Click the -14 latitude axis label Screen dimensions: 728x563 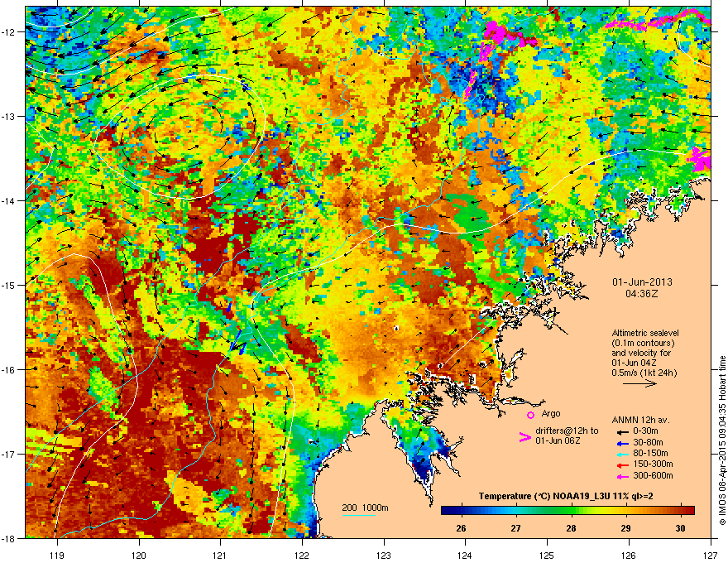tap(9, 200)
